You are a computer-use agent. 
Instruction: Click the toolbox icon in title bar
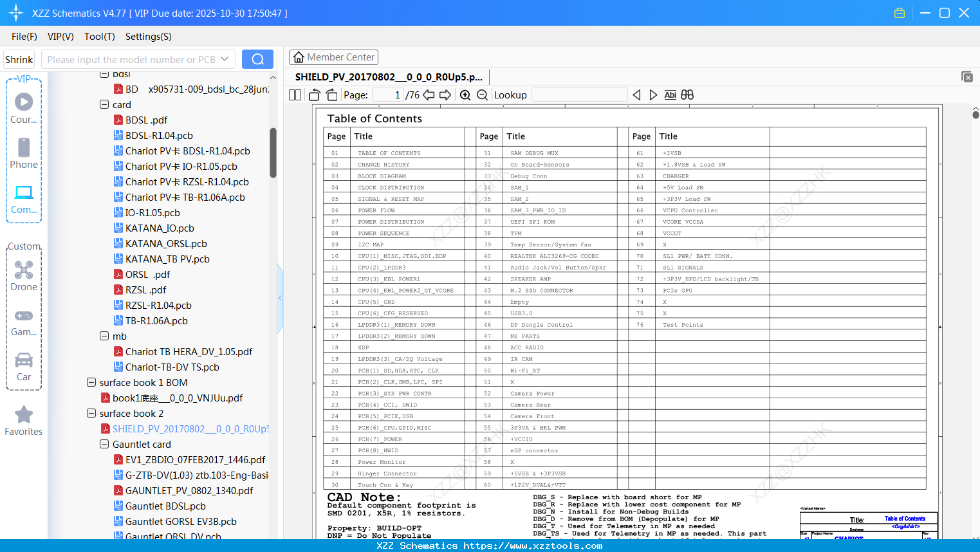[x=900, y=13]
